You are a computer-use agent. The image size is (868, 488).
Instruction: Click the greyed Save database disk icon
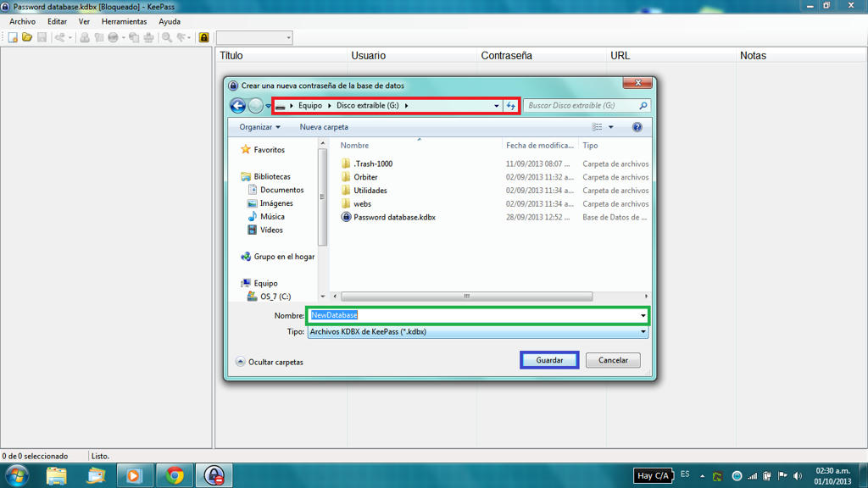point(42,37)
